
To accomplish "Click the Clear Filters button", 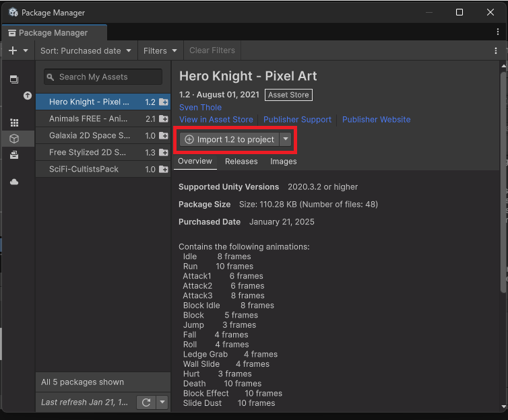I will click(212, 50).
